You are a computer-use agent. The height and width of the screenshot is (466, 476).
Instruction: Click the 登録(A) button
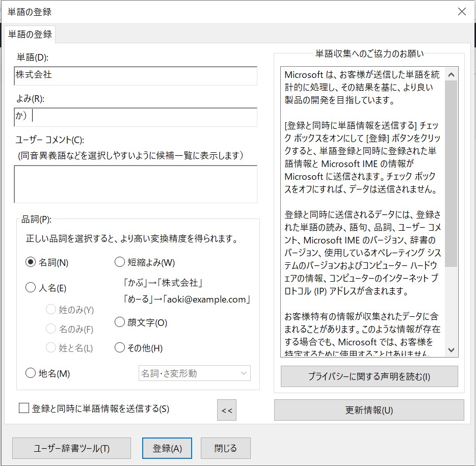[167, 448]
